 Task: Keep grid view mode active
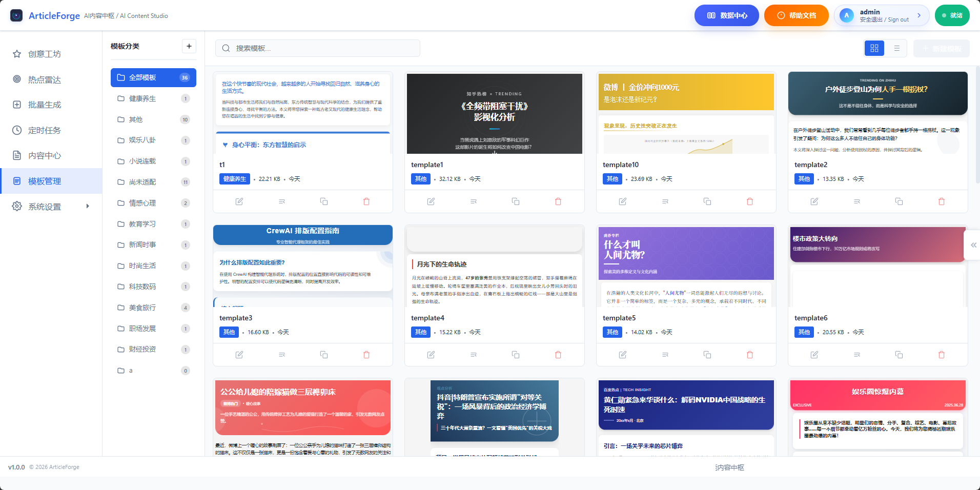click(874, 48)
